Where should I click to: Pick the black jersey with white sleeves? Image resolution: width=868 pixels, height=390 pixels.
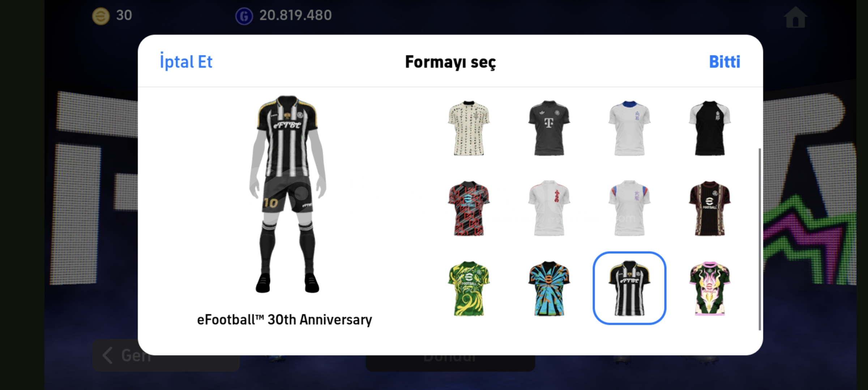tap(710, 128)
